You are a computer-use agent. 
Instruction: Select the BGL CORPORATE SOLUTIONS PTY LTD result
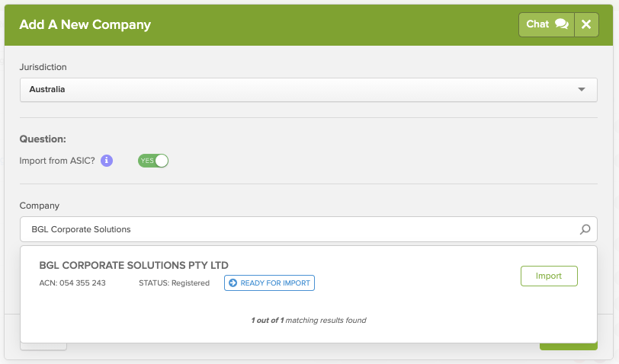[x=134, y=265]
